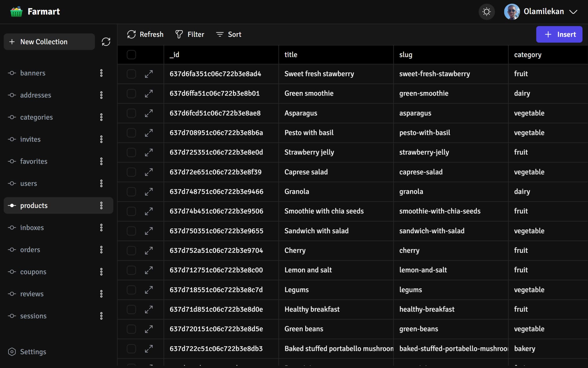Image resolution: width=588 pixels, height=368 pixels.
Task: Open users collection options menu
Action: coord(101,183)
